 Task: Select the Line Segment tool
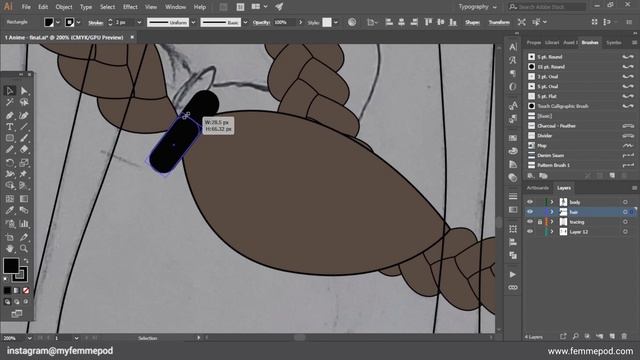[24, 127]
